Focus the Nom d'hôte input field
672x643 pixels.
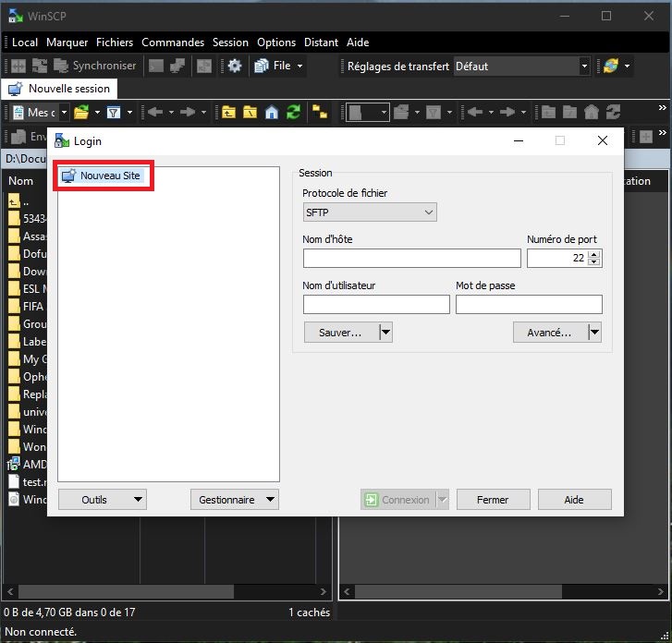tap(412, 259)
